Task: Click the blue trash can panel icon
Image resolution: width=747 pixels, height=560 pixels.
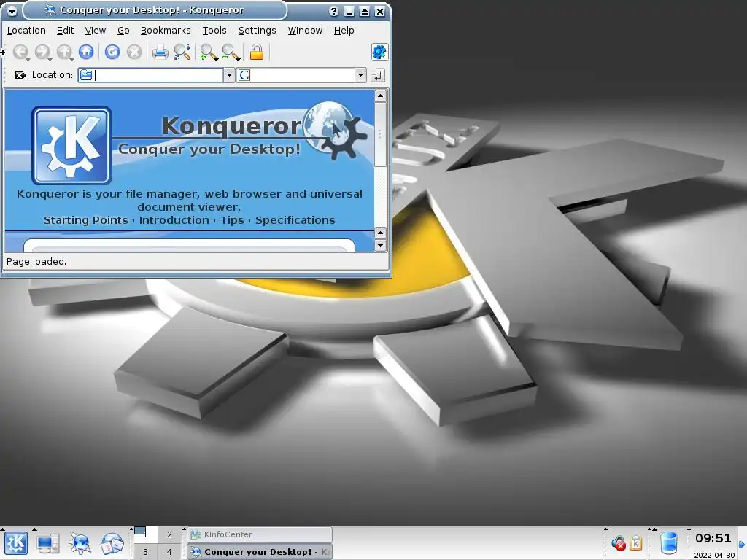Action: pos(668,542)
